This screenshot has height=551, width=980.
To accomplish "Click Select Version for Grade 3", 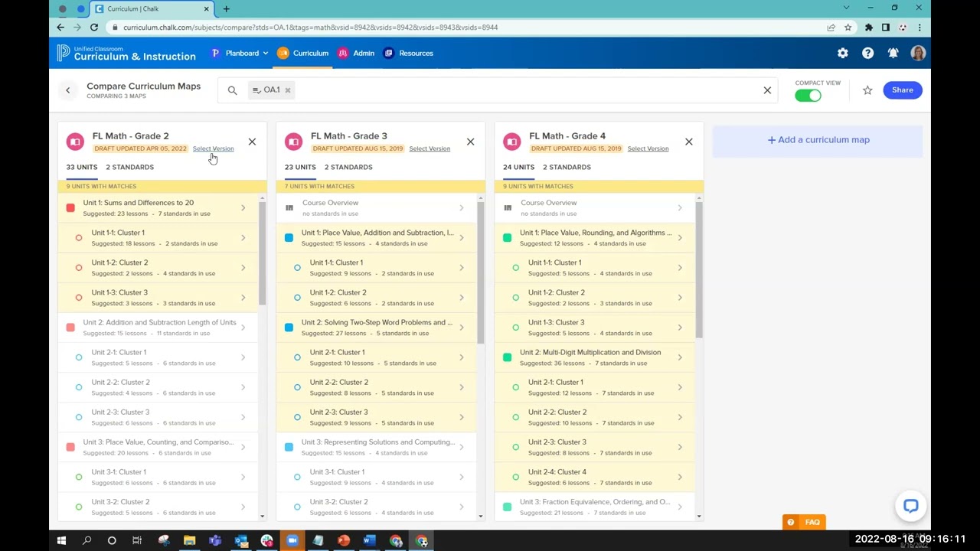I will coord(430,148).
